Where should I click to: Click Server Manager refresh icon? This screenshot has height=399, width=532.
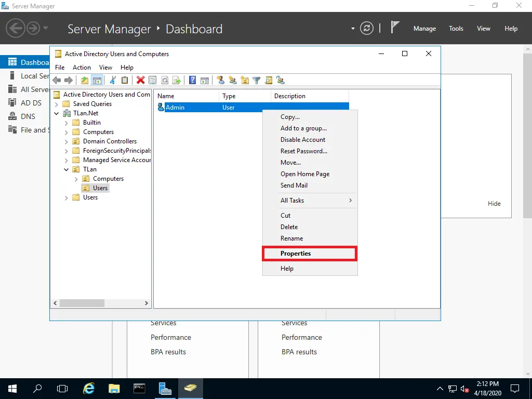(x=367, y=28)
